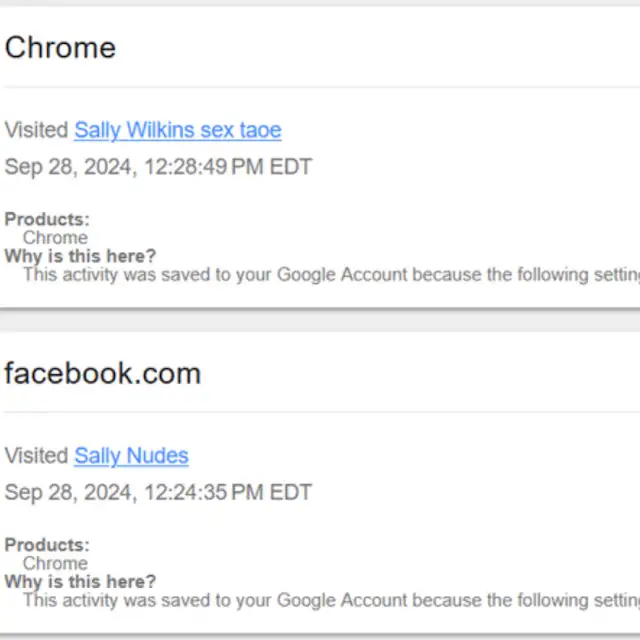Click 'Chrome' product entry under facebook.com card
Image resolution: width=640 pixels, height=640 pixels.
click(x=55, y=564)
